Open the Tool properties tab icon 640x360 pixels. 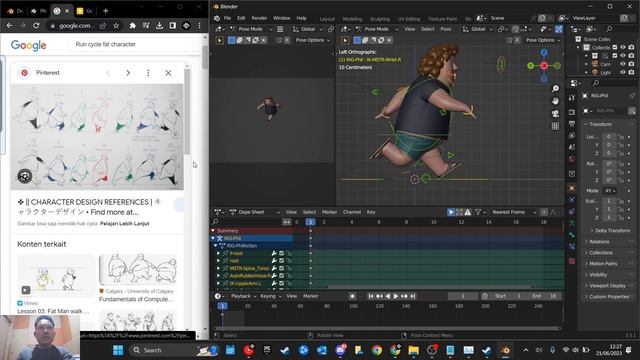572,98
